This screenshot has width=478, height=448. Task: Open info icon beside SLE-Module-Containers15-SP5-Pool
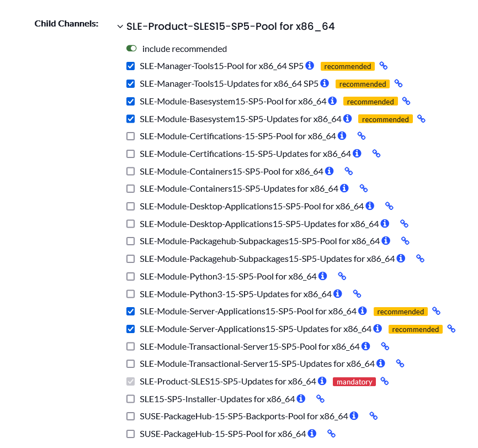point(329,171)
